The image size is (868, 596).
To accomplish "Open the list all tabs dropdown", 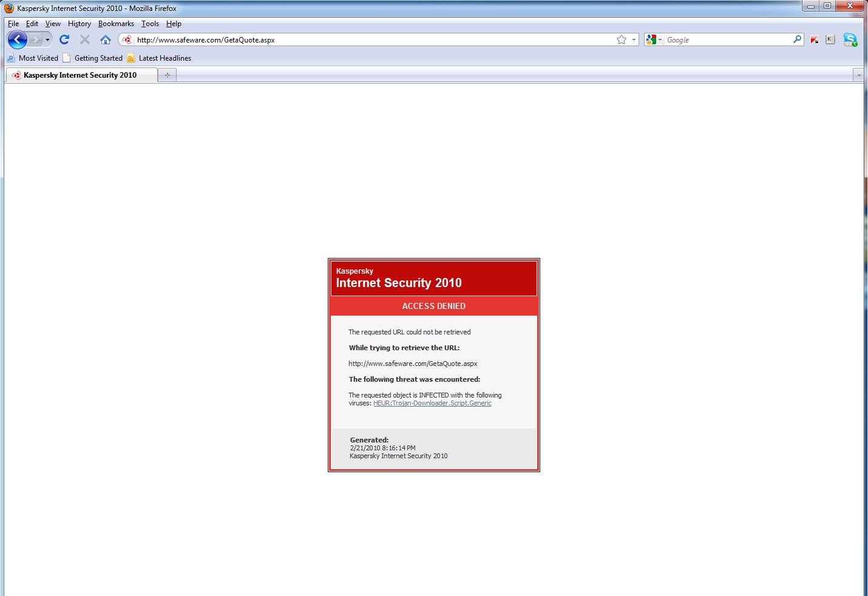I will pyautogui.click(x=858, y=75).
